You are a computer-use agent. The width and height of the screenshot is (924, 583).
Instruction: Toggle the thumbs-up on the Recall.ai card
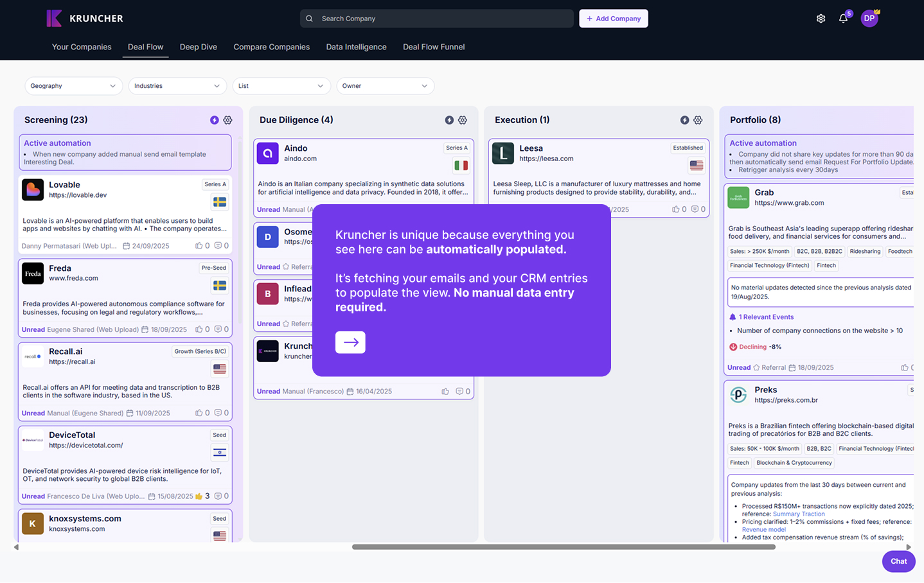click(x=199, y=413)
